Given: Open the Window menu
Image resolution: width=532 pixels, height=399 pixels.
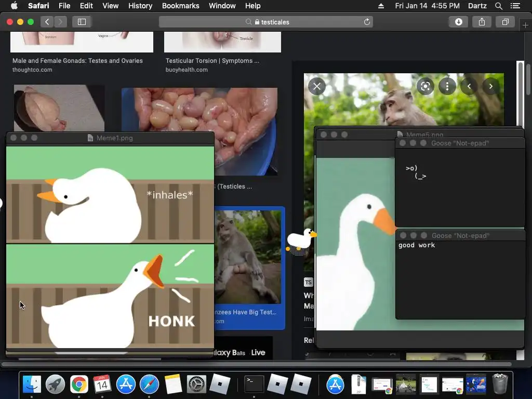Looking at the screenshot, I should pos(222,6).
